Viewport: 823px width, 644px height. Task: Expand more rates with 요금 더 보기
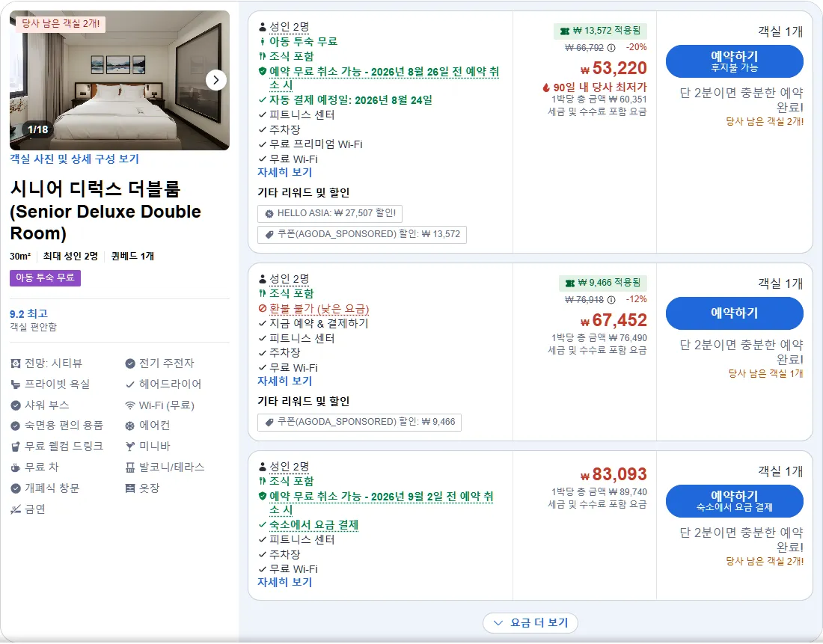pyautogui.click(x=530, y=623)
